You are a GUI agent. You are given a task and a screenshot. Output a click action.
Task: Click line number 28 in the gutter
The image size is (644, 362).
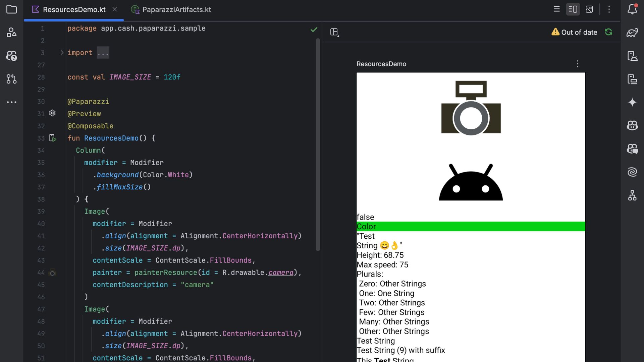41,77
